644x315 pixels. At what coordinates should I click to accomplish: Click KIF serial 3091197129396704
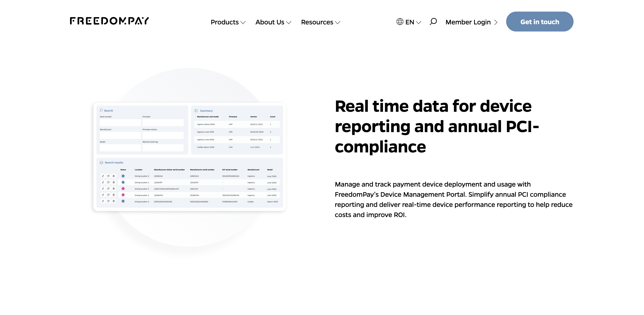point(230,196)
